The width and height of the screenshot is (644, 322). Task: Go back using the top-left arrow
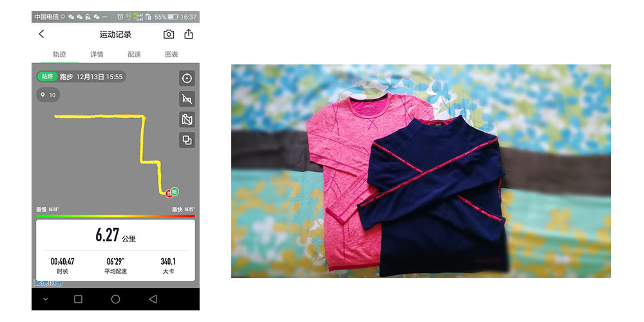click(41, 34)
